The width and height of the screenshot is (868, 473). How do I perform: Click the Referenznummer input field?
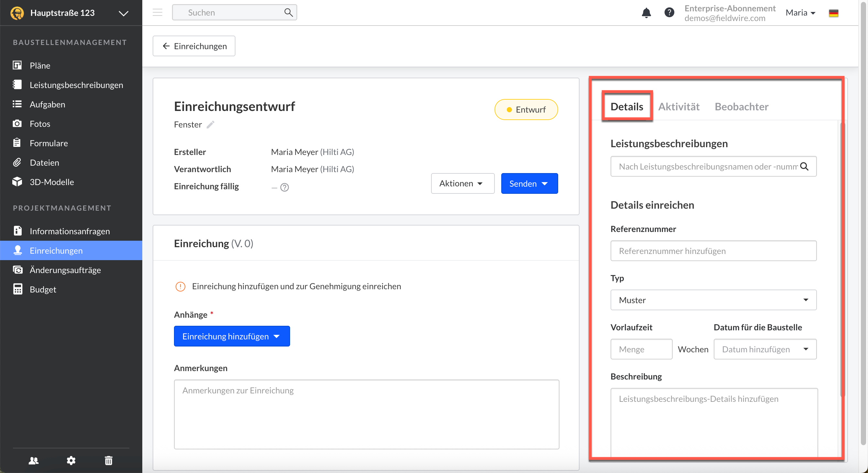[x=713, y=251]
